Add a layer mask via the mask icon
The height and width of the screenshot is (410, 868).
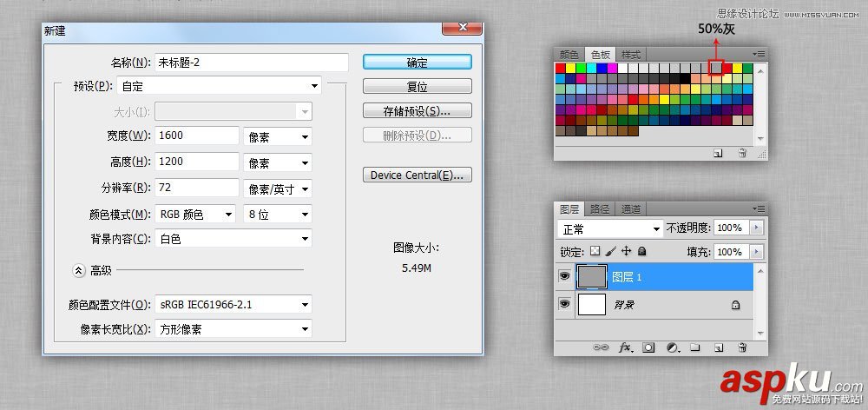tap(648, 347)
